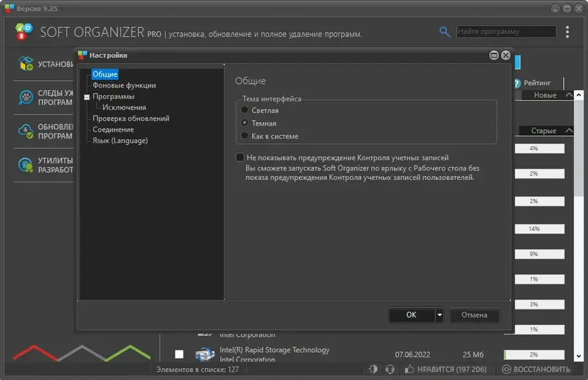Click the Intel Rapid Storage Technology program icon

[x=205, y=354]
